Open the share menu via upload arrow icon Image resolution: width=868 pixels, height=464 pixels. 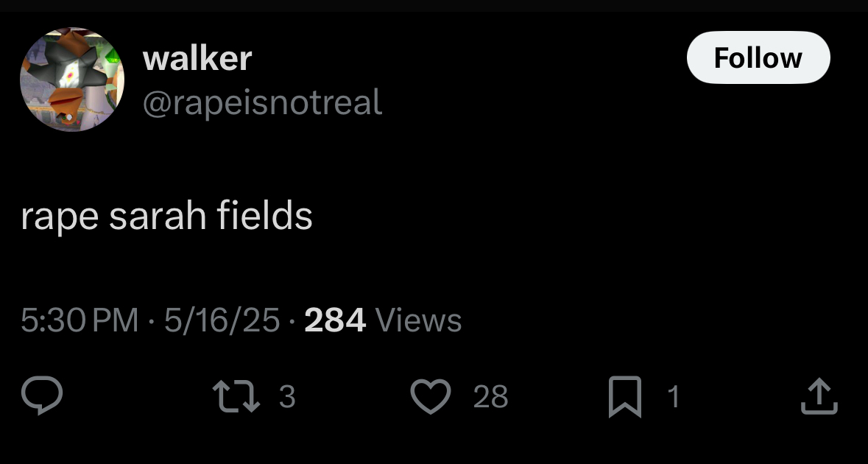click(818, 397)
